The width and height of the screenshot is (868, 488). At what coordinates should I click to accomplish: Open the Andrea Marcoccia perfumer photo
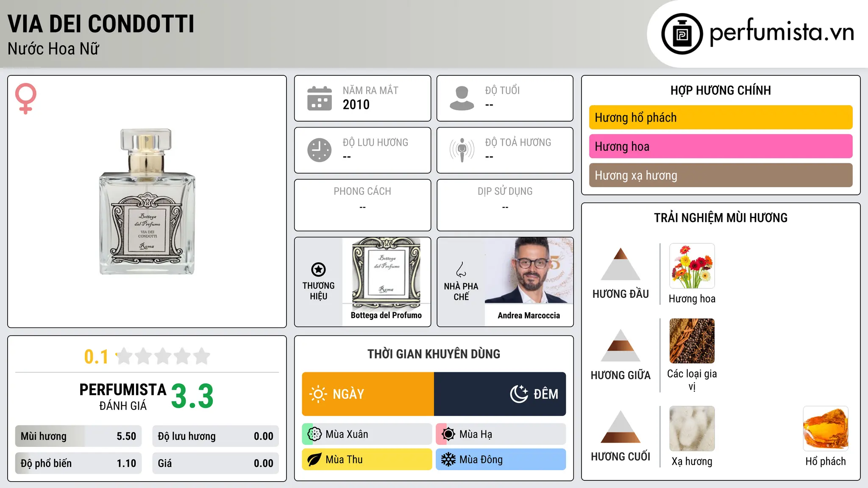[x=529, y=270]
